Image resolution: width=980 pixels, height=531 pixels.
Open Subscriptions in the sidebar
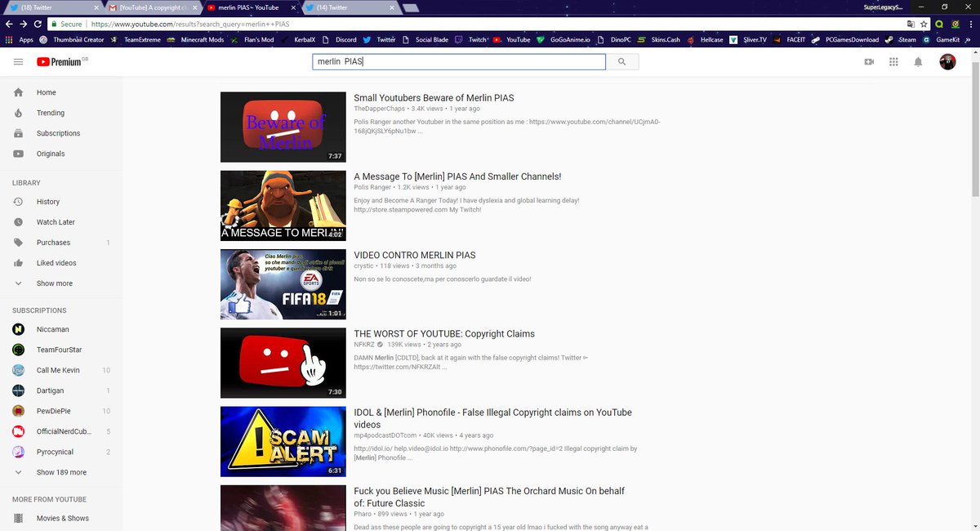[61, 133]
